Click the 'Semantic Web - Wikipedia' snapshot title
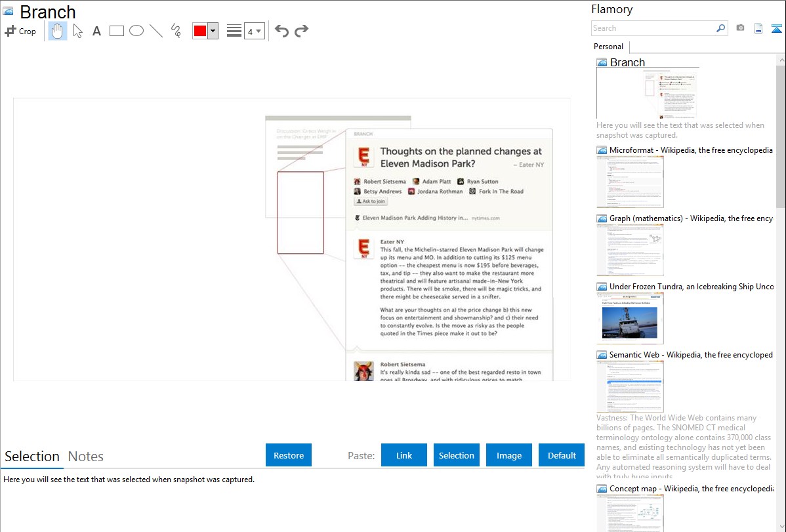Image resolution: width=786 pixels, height=532 pixels. pos(691,354)
